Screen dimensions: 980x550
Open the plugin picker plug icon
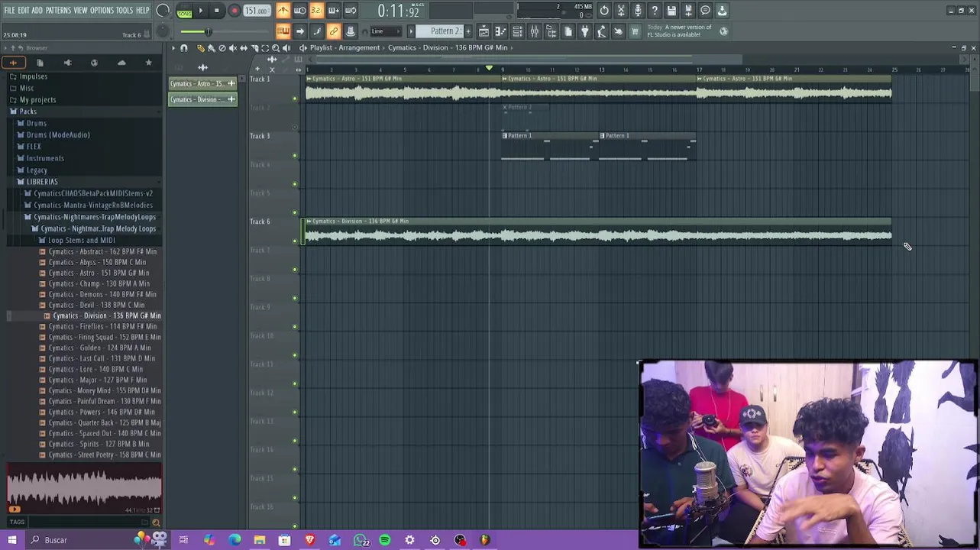[585, 31]
